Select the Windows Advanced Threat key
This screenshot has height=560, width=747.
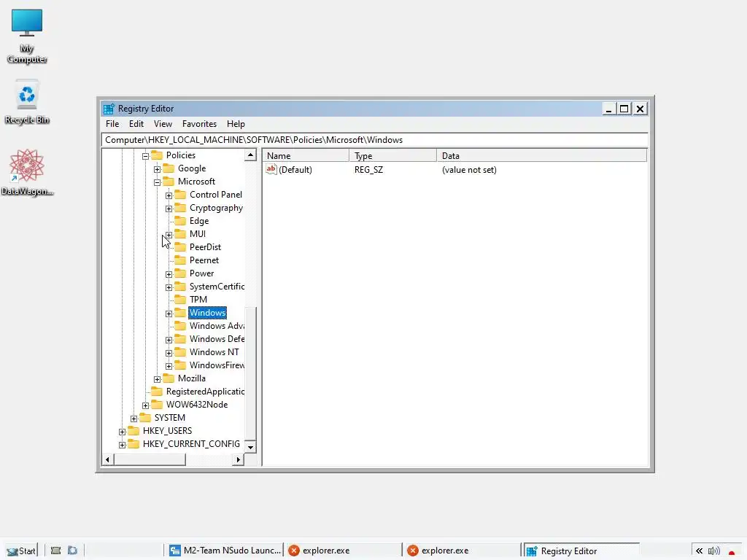(217, 326)
